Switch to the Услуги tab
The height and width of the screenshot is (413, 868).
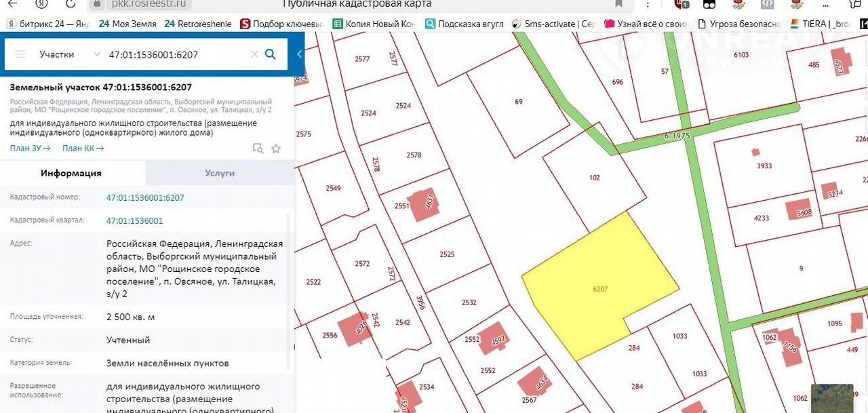click(220, 173)
